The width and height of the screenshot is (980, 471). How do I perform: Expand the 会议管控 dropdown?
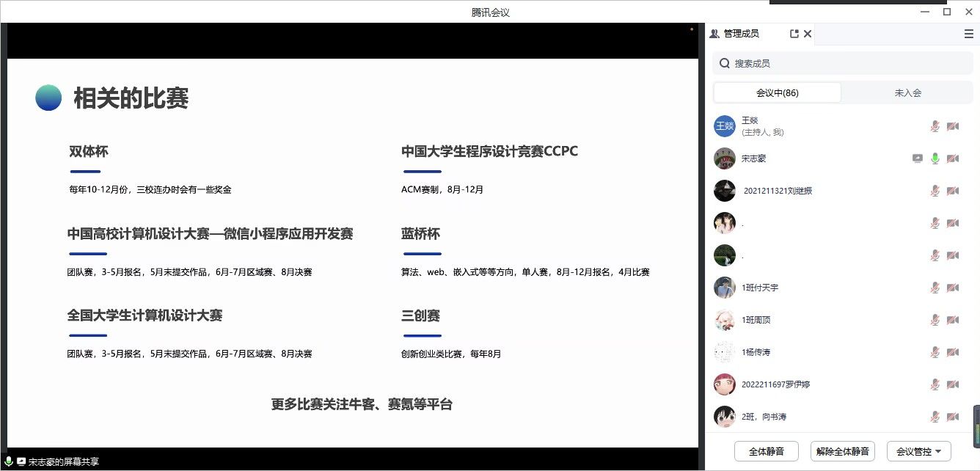click(x=918, y=451)
